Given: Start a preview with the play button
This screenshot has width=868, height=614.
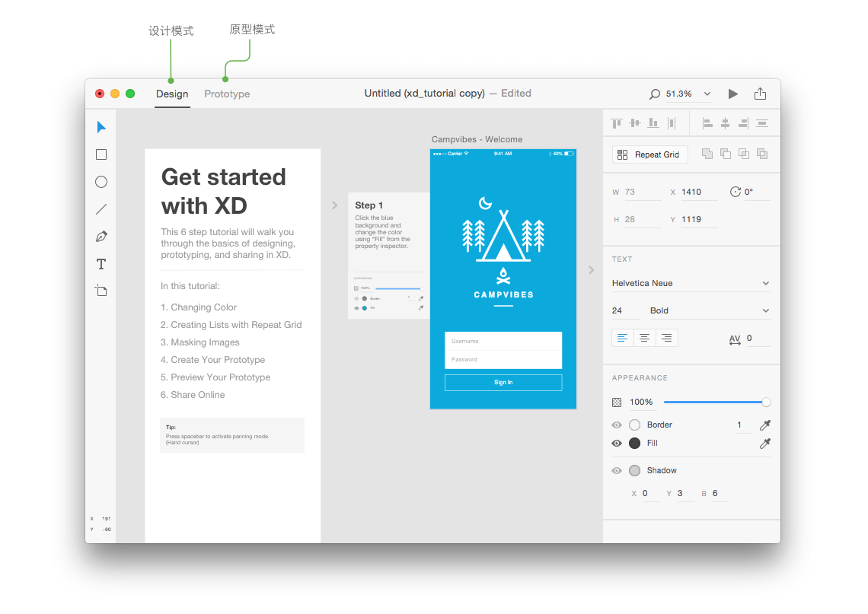Looking at the screenshot, I should [x=732, y=94].
